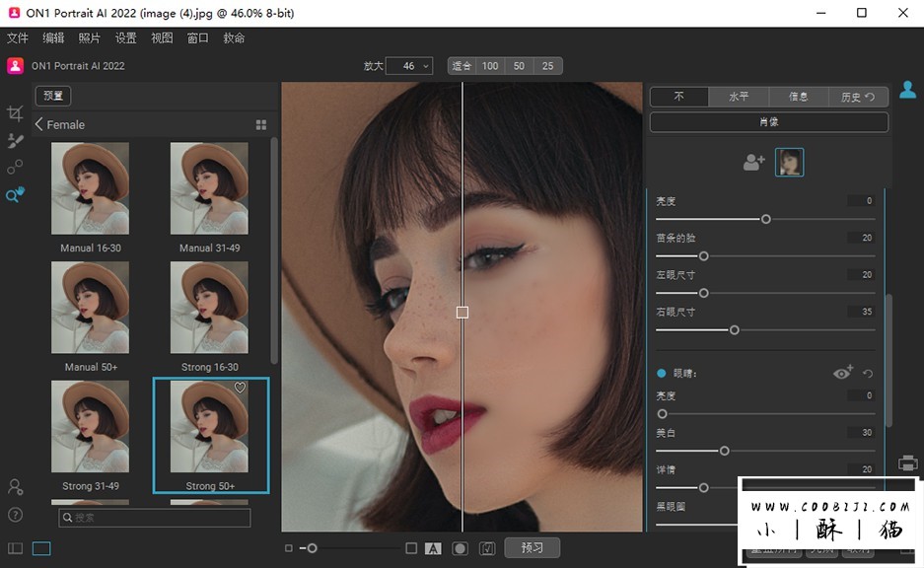The height and width of the screenshot is (568, 924).
Task: Open the 设置 menu
Action: click(x=126, y=37)
